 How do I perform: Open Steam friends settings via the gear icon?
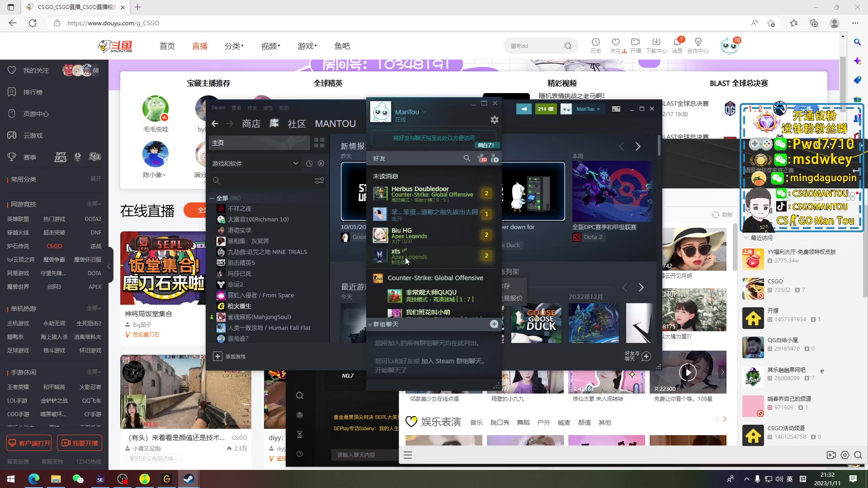point(494,119)
